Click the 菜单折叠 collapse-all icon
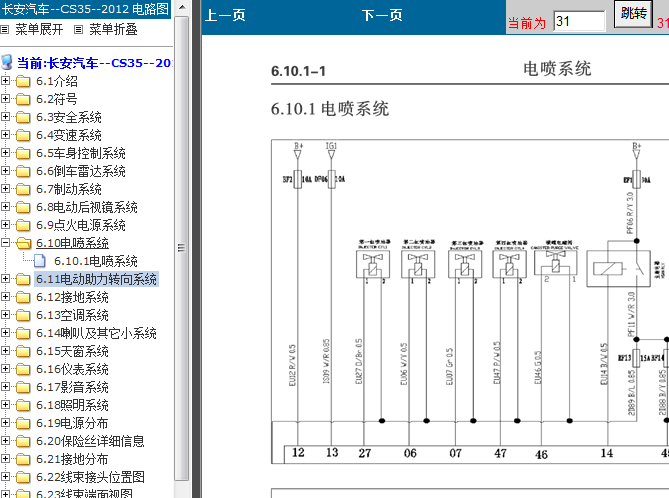 [78, 29]
